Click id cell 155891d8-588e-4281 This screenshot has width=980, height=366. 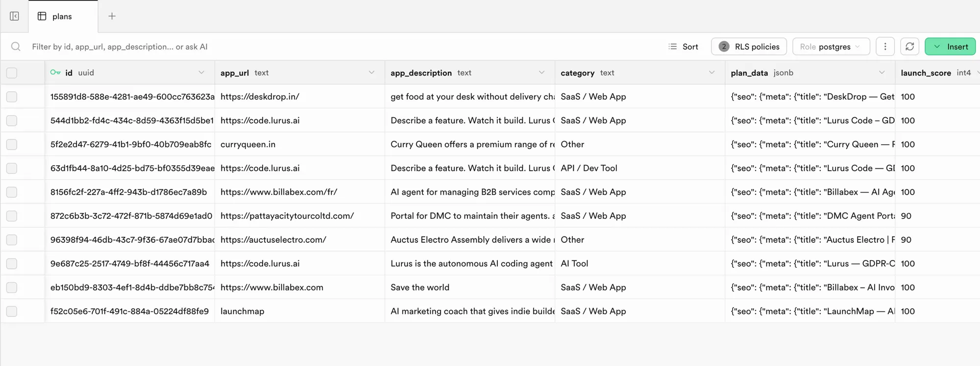point(130,97)
